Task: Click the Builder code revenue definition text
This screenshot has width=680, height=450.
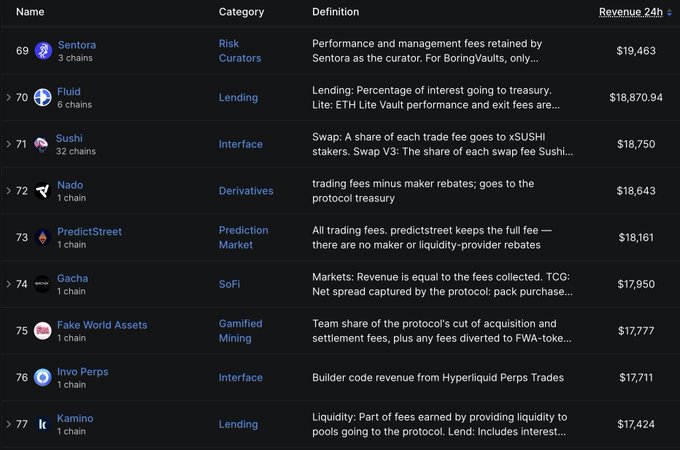Action: [x=438, y=378]
